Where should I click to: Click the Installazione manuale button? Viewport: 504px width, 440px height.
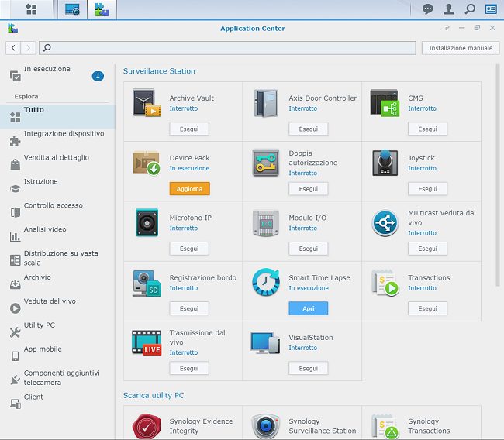[x=461, y=48]
